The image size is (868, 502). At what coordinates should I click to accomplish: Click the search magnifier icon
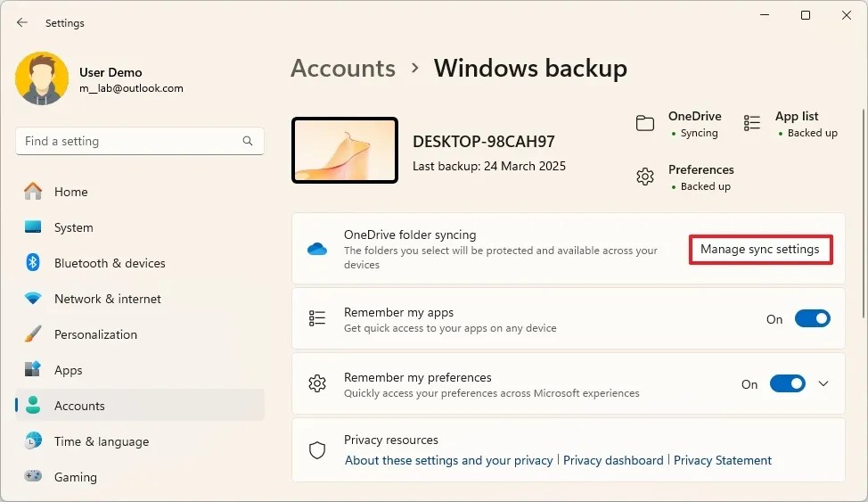[x=248, y=141]
